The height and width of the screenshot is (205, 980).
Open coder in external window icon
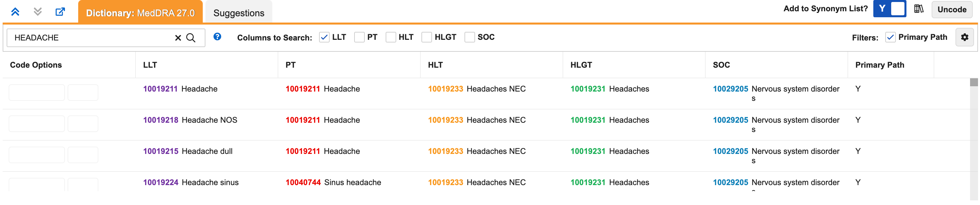coord(60,12)
